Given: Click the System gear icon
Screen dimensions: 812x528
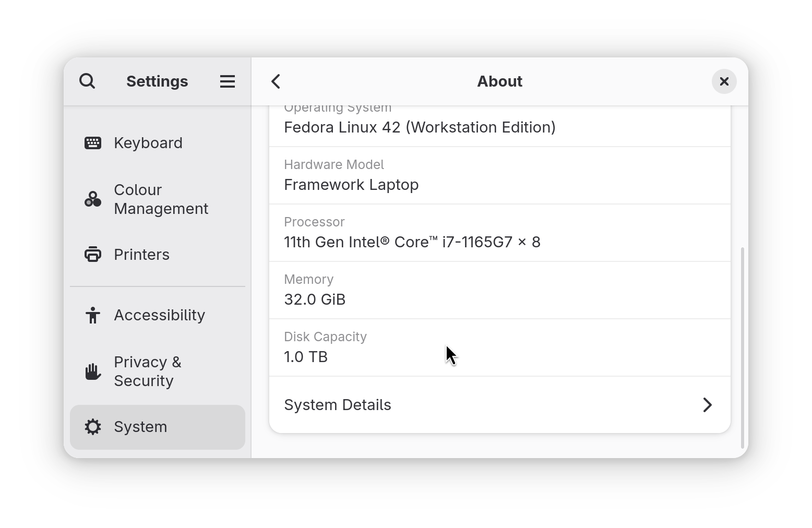Looking at the screenshot, I should pos(93,427).
